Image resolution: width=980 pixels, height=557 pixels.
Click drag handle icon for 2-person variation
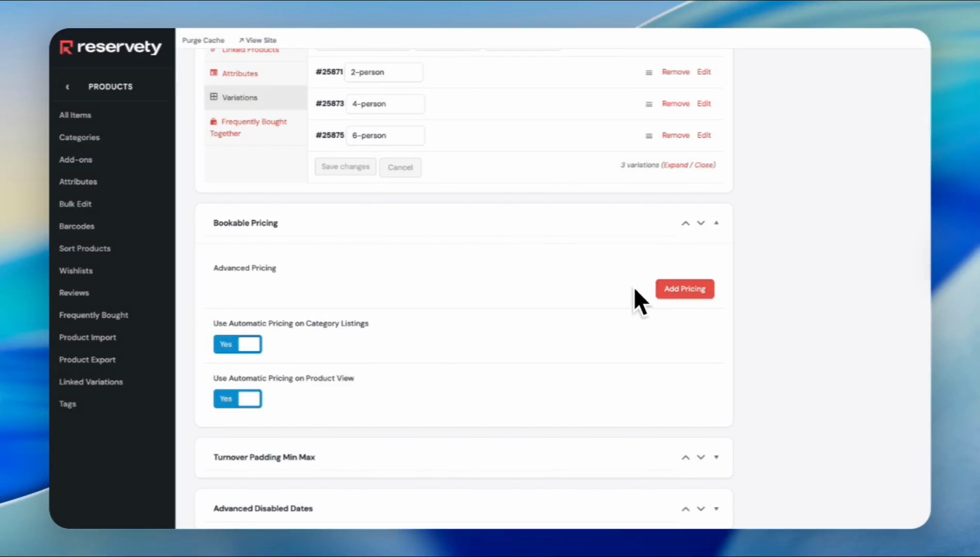(649, 73)
